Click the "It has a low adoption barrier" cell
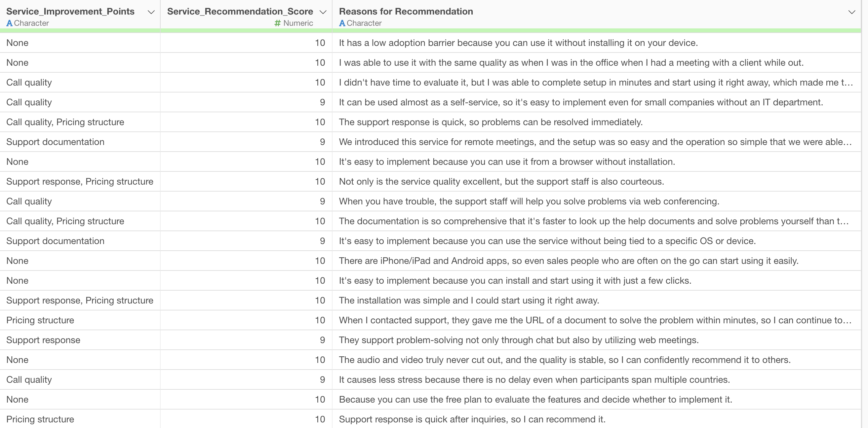Screen dimensions: 868x428 (x=518, y=43)
